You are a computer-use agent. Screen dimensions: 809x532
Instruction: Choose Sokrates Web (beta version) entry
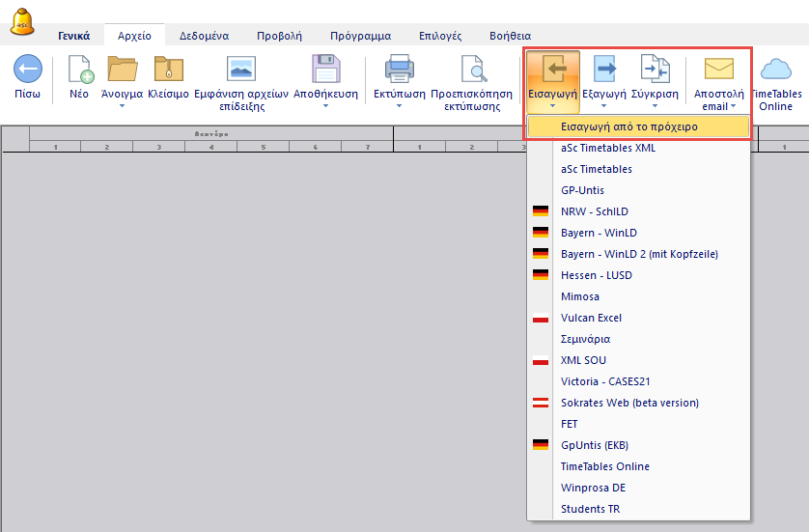(x=629, y=403)
